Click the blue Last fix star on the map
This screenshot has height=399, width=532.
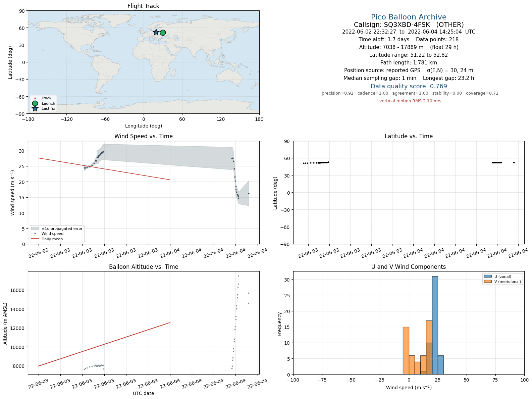156,32
